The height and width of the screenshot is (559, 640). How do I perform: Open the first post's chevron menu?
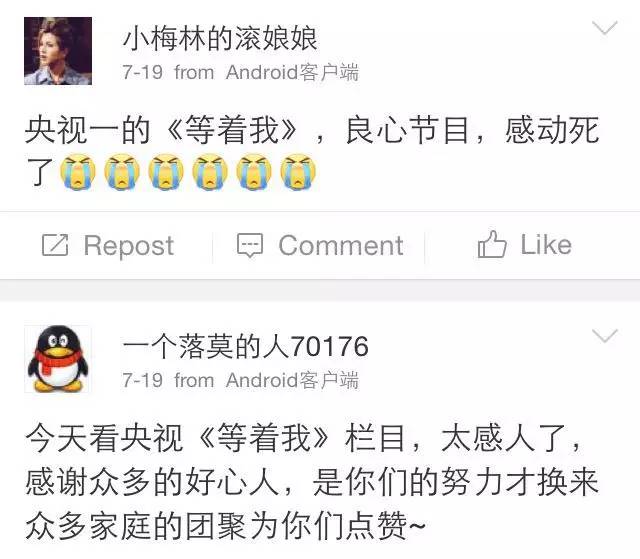(604, 29)
